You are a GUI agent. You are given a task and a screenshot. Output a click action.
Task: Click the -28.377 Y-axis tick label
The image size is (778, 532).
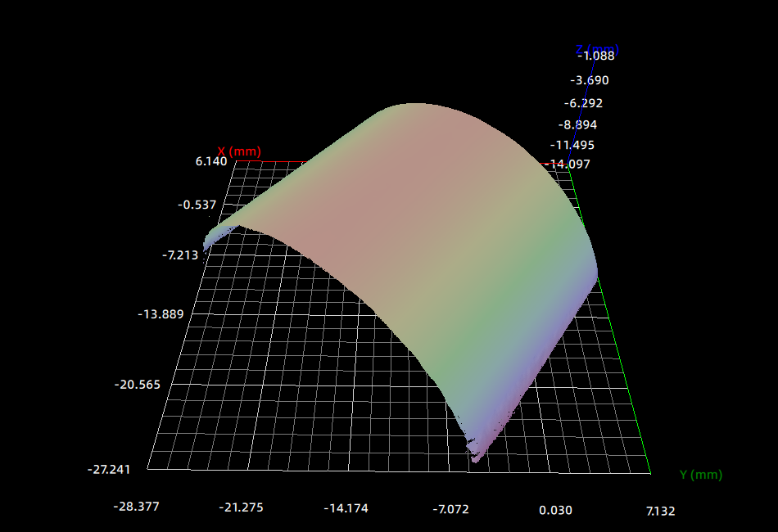coord(136,507)
